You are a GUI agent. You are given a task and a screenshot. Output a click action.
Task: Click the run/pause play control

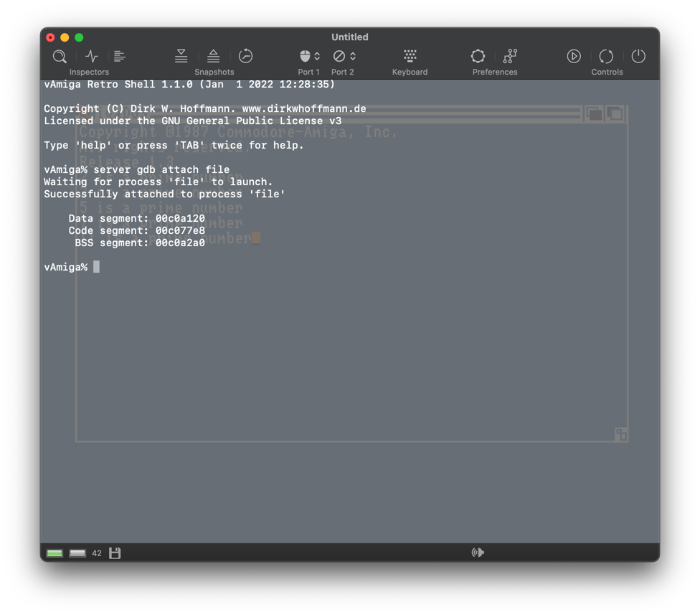(574, 56)
